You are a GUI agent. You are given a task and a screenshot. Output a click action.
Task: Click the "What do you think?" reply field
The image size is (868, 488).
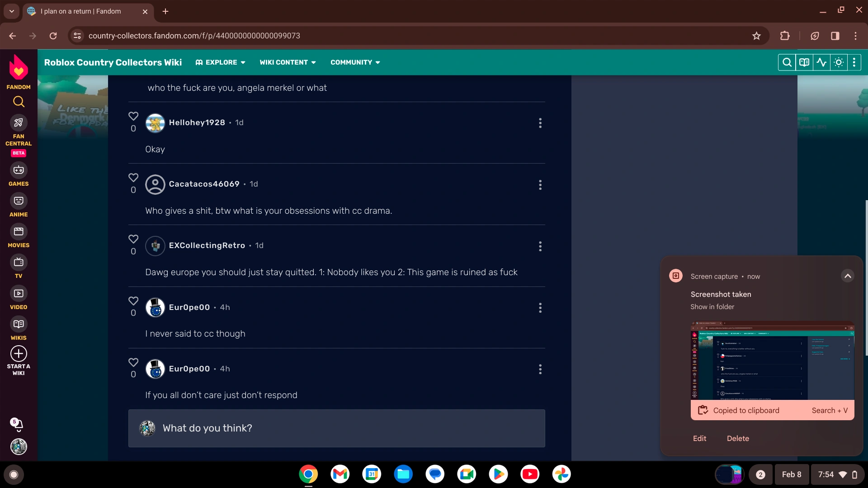(336, 428)
